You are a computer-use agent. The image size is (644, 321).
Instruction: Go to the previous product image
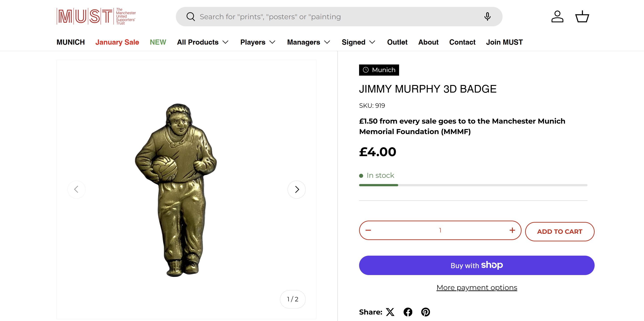tap(76, 189)
